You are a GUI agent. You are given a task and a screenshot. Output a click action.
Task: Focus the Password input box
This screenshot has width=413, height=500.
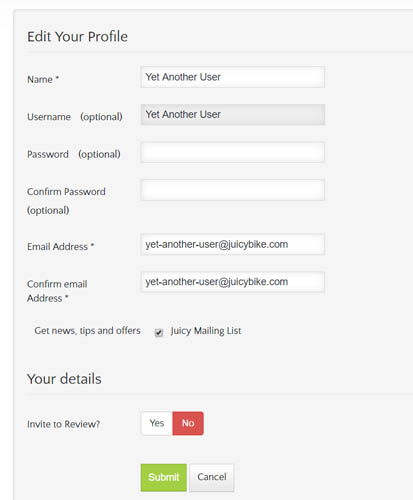233,152
